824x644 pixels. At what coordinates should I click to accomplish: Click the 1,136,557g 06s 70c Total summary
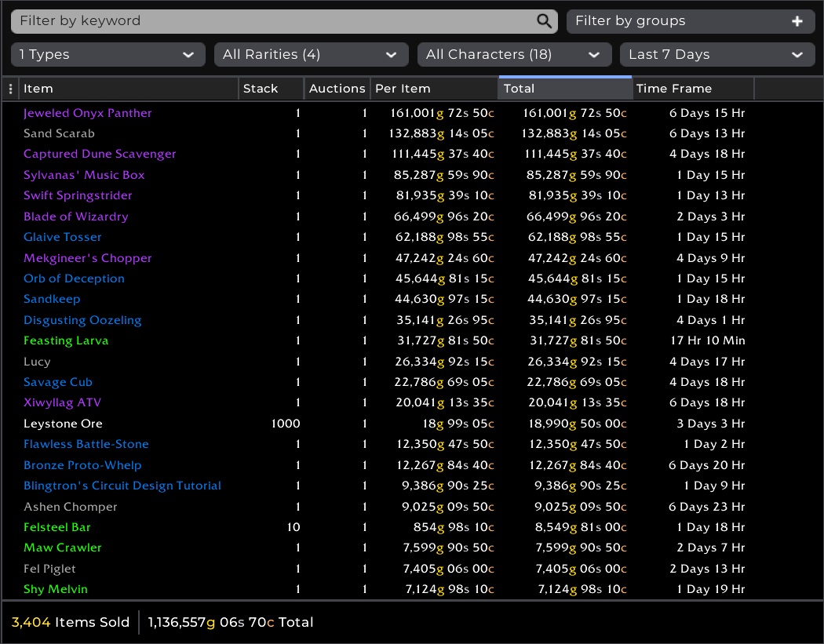pyautogui.click(x=231, y=622)
